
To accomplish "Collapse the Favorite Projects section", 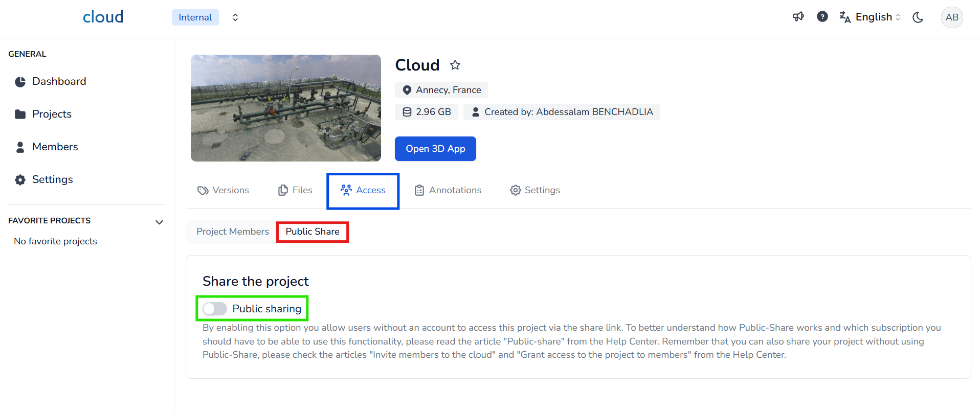I will 159,222.
